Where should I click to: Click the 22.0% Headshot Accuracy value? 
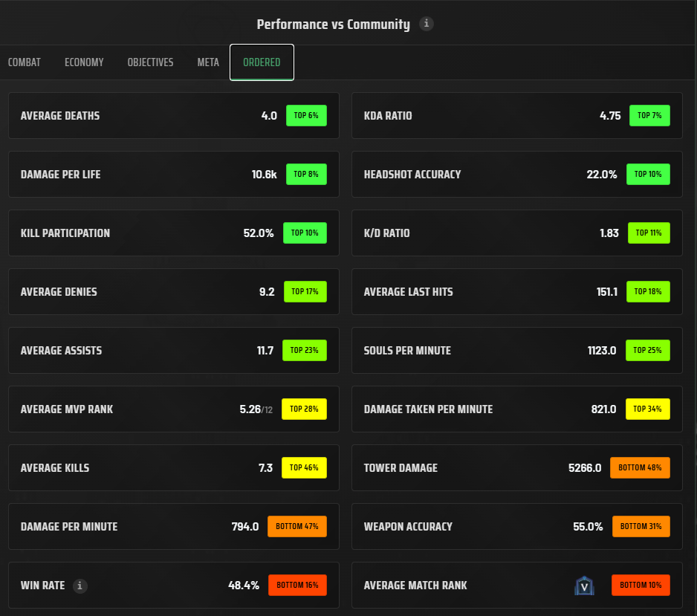tap(601, 175)
